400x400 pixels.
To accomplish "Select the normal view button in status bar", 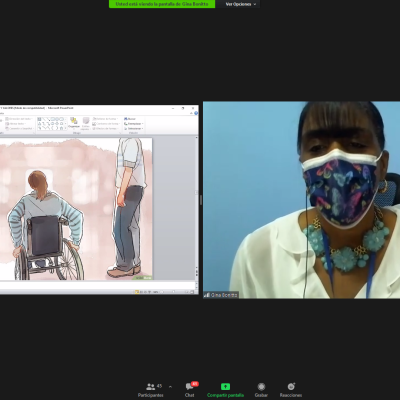I will point(137,292).
